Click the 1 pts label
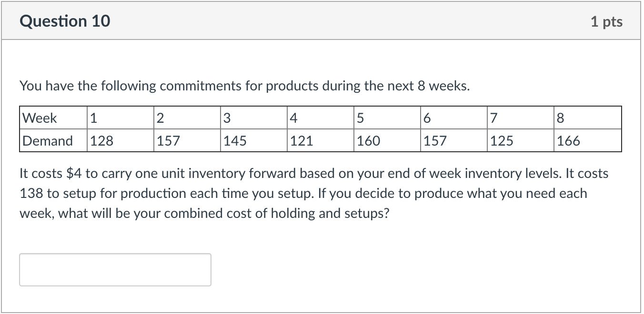 606,21
